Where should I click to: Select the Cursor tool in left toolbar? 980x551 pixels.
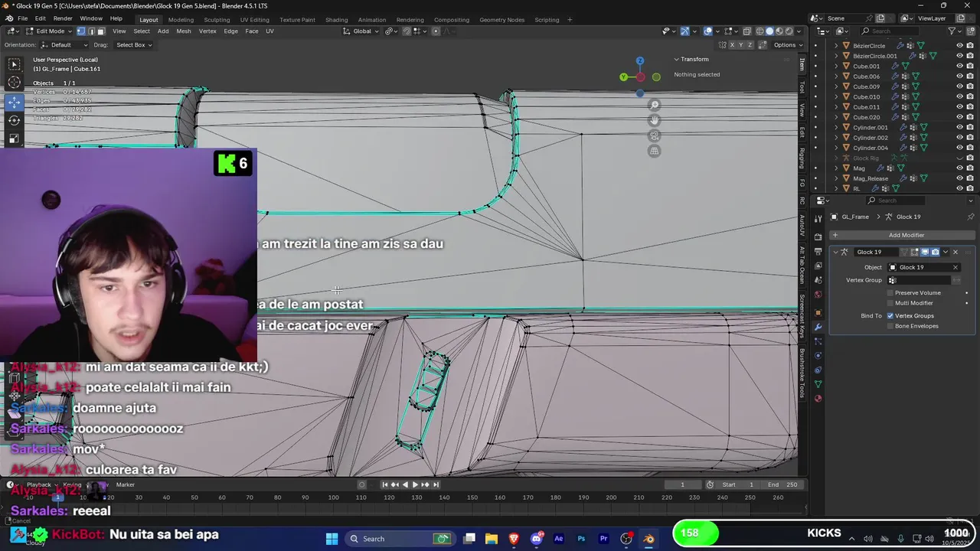click(x=15, y=83)
